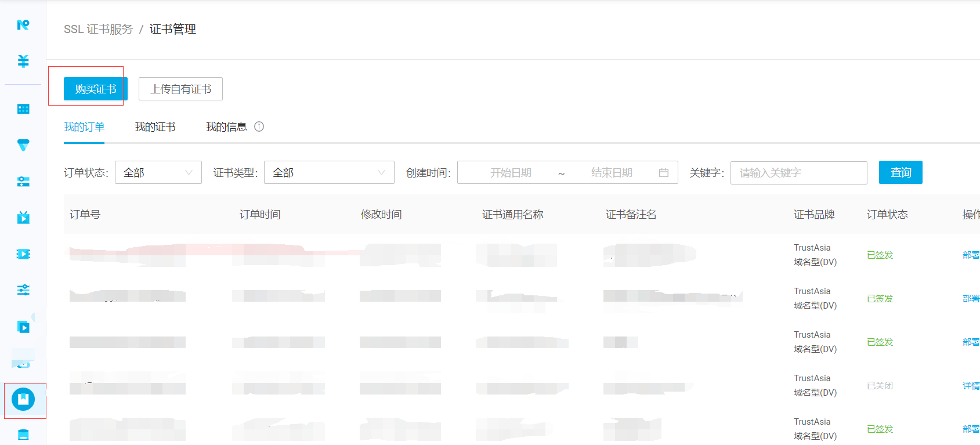Click the SSL 证书服务 breadcrumb link
Screen dimensions: 980x445
[x=98, y=29]
